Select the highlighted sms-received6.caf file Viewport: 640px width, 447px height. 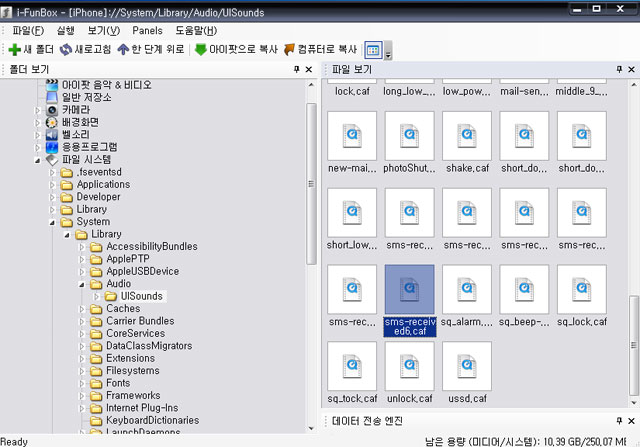(409, 289)
